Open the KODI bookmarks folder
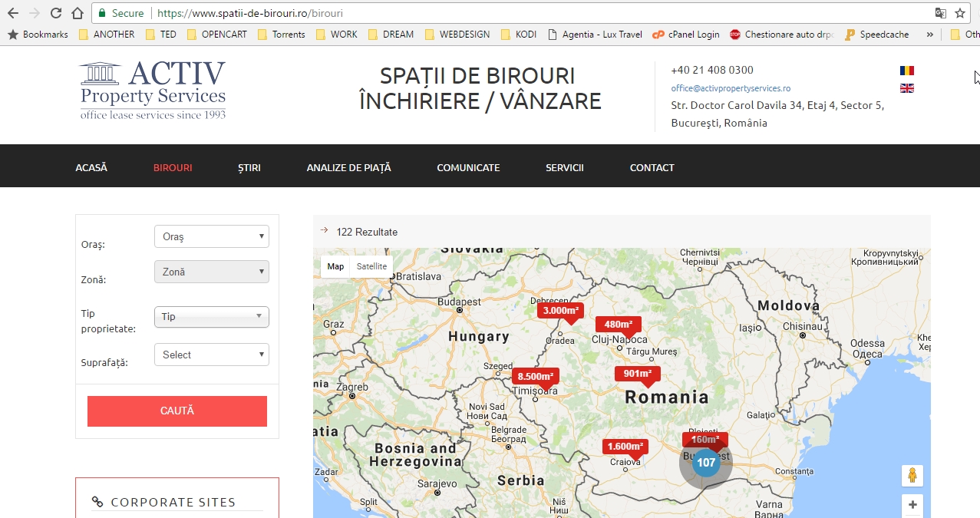The width and height of the screenshot is (980, 518). tap(520, 35)
